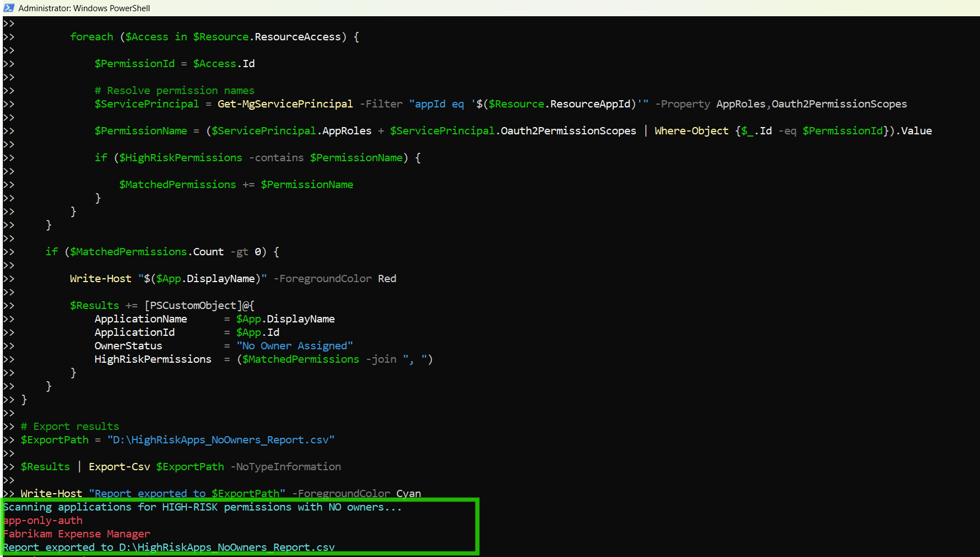Click the 'Export-Csv' cmdlet
Screen dimensions: 980x557
pos(119,467)
